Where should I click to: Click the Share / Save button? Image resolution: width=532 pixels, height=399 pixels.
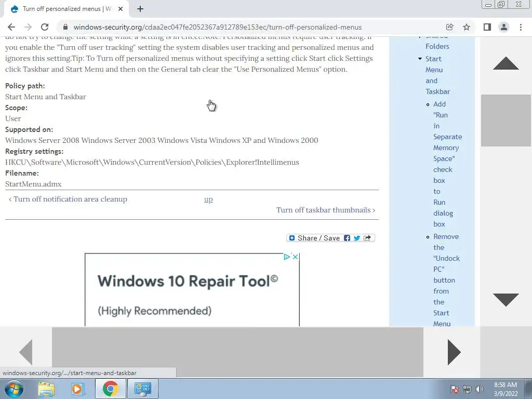(331, 238)
